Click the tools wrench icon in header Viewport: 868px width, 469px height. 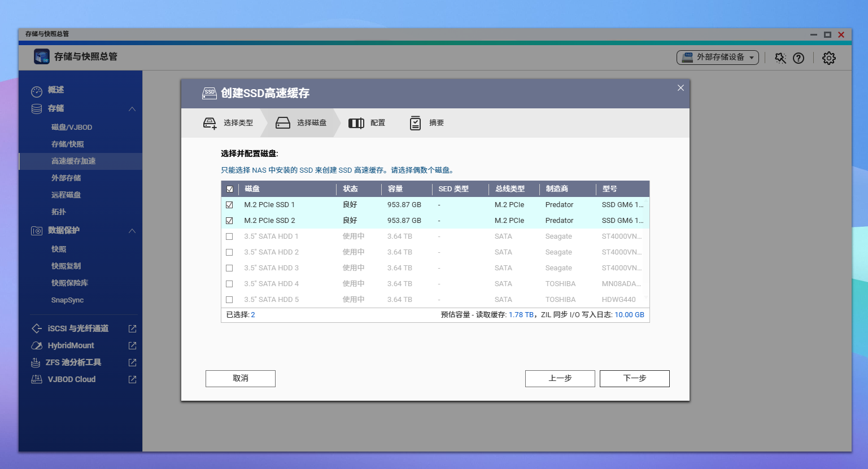[x=780, y=58]
